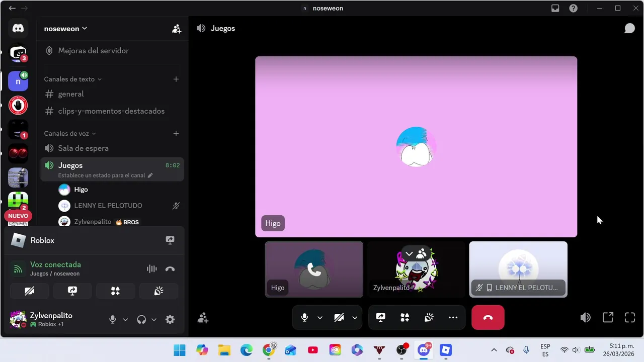Open the inbox icon in title bar
The image size is (644, 362).
click(555, 8)
